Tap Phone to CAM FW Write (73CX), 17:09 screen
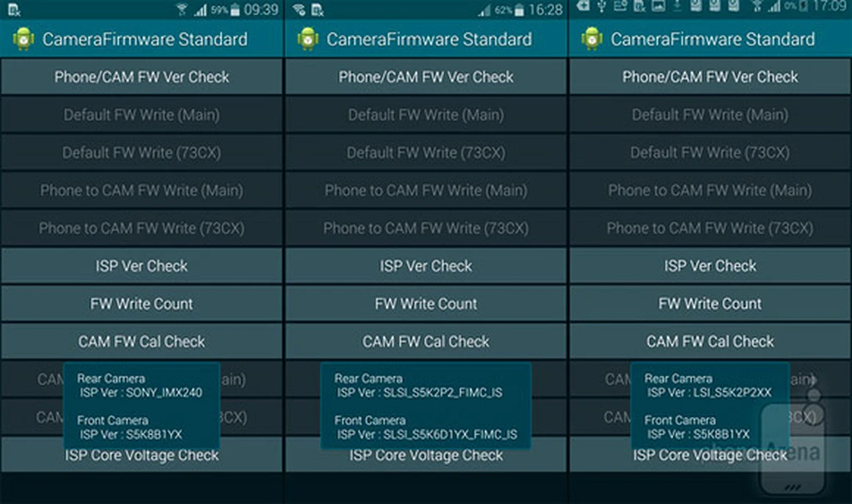Viewport: 852px width, 504px height. [x=711, y=228]
